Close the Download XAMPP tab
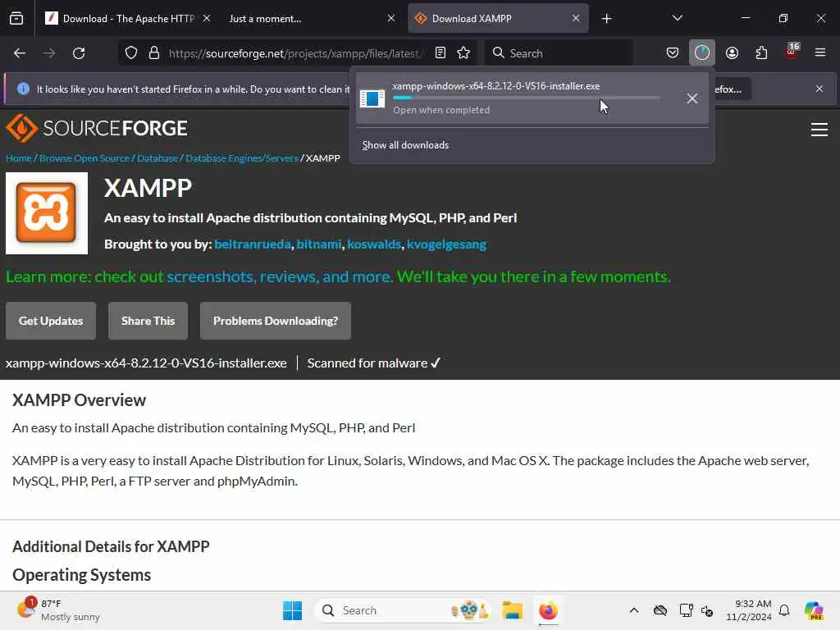Viewport: 840px width, 630px height. click(x=575, y=19)
